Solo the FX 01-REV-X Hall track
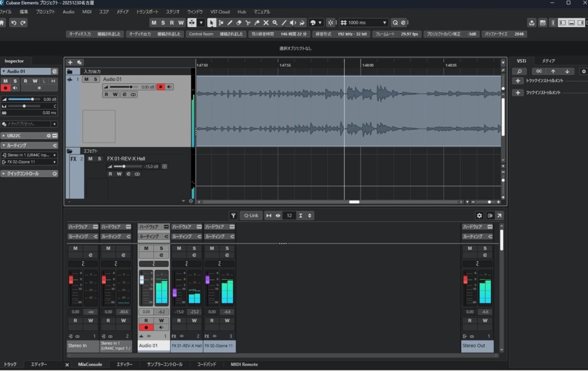Image resolution: width=588 pixels, height=371 pixels. [99, 159]
